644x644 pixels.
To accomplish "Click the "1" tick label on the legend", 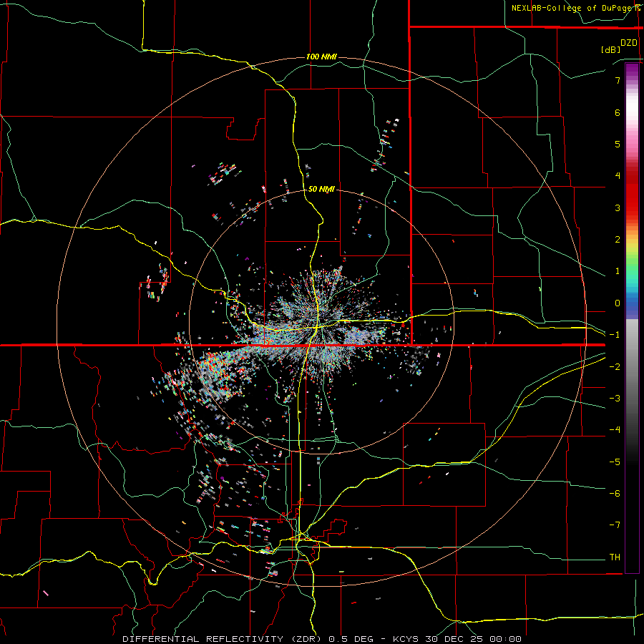I will click(x=618, y=271).
